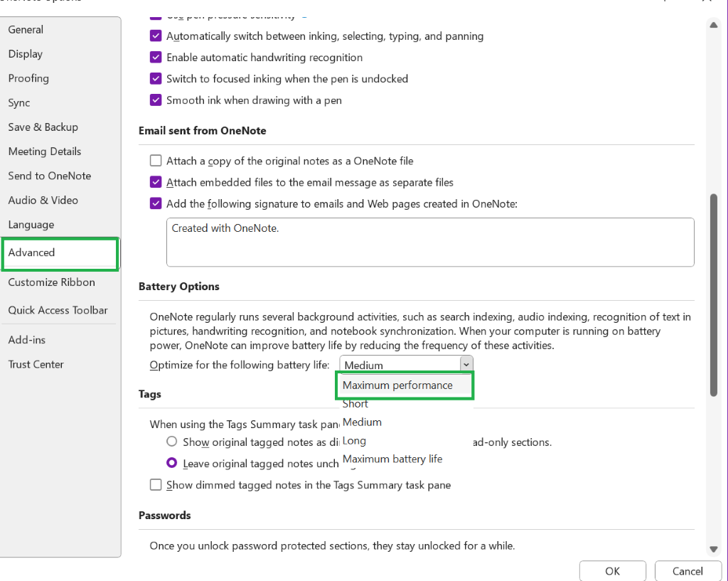Open the Quick Access Toolbar category
Screen dimensions: 728x581
tap(58, 310)
